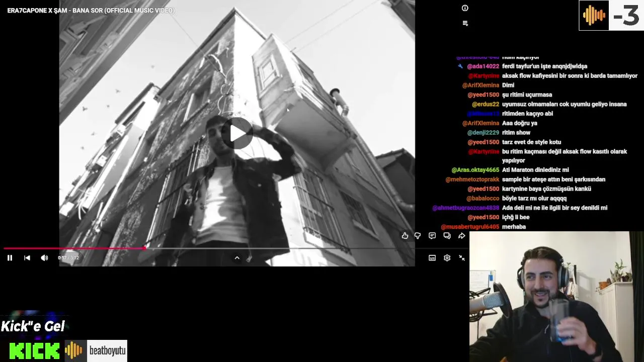Click chat message "Içhğ li bee"
The image size is (644, 362).
tap(516, 218)
